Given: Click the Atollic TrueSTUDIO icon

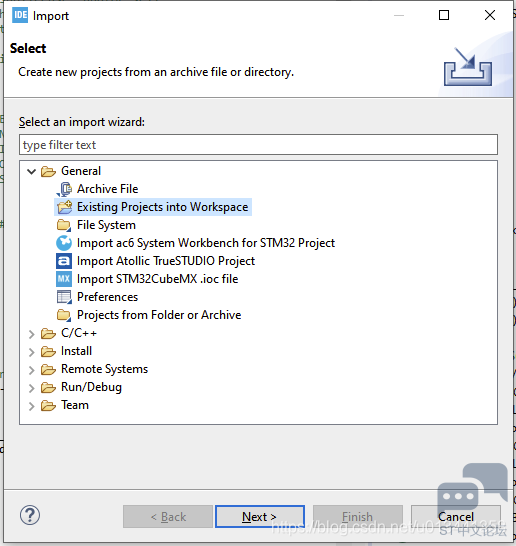Looking at the screenshot, I should tap(64, 261).
